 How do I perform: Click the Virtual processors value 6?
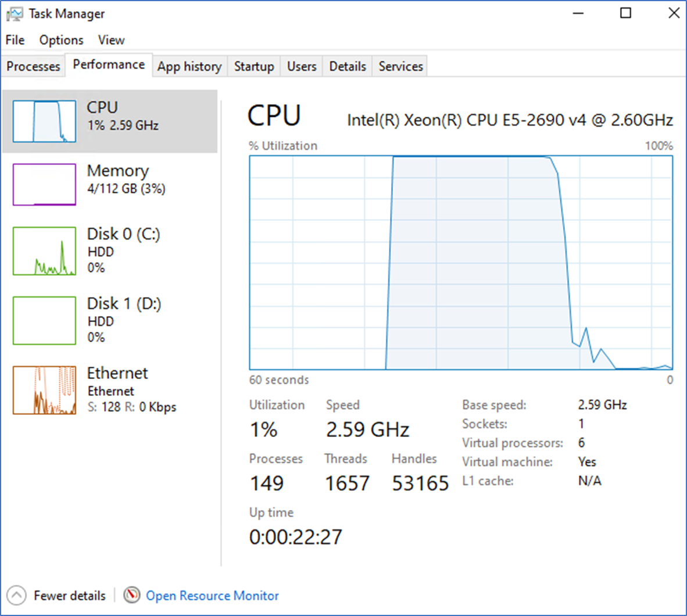[581, 442]
